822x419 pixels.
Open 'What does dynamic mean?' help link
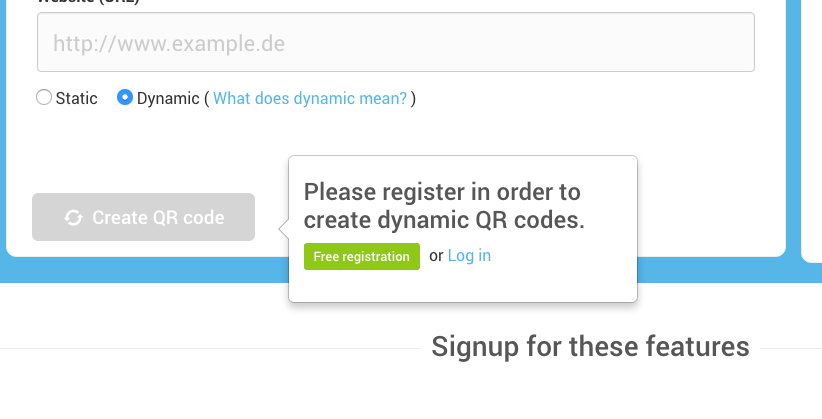[x=310, y=98]
